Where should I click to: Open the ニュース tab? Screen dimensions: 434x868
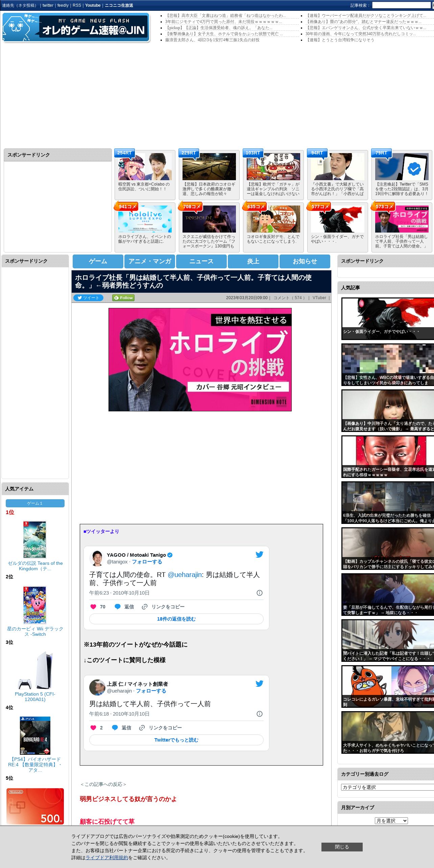201,261
